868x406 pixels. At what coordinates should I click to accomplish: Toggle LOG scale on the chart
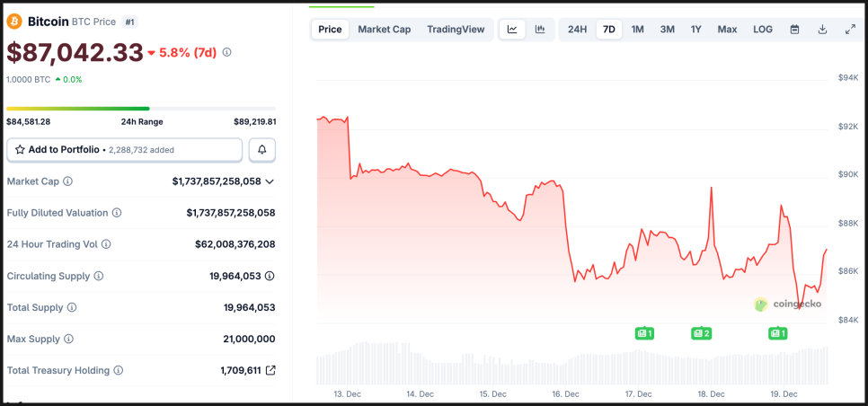763,30
